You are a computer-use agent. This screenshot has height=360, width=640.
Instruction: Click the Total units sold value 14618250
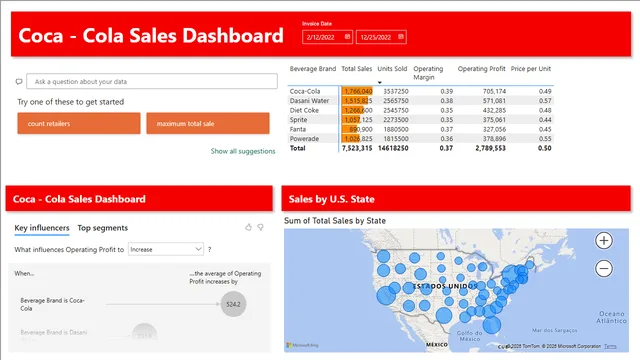tap(393, 148)
